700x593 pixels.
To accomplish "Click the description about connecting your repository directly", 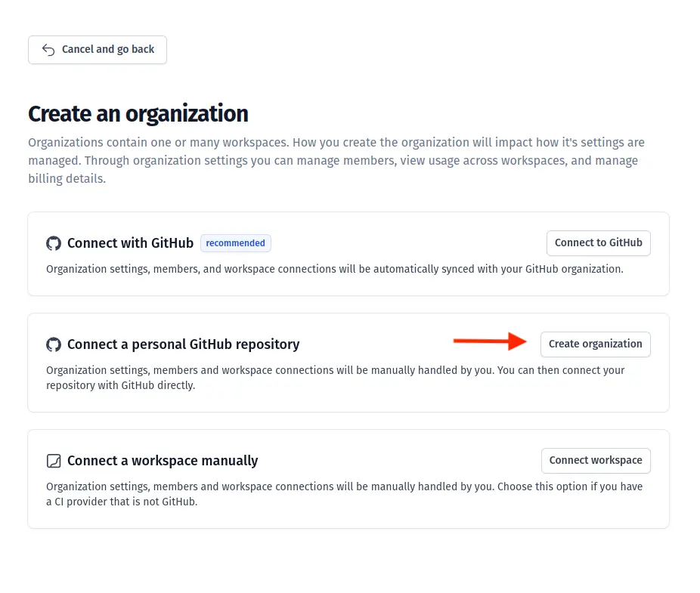I will tap(336, 378).
